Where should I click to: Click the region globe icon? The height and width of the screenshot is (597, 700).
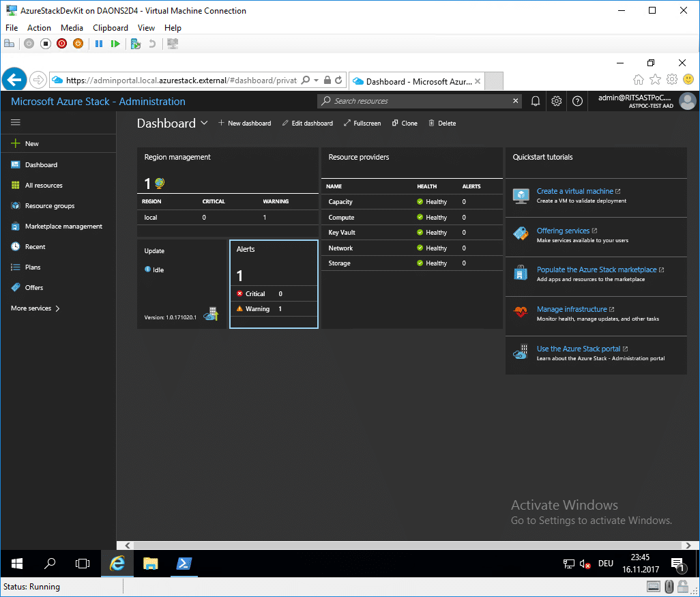[160, 183]
